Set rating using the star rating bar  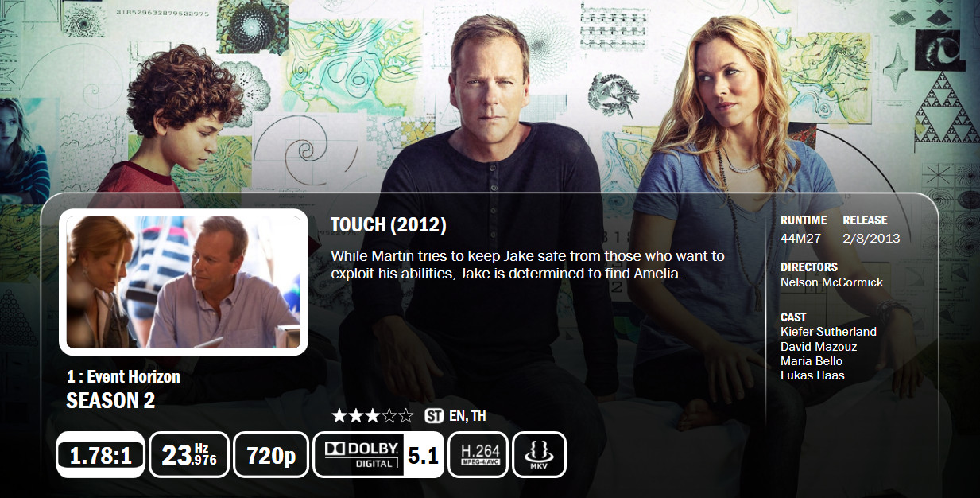(x=373, y=415)
